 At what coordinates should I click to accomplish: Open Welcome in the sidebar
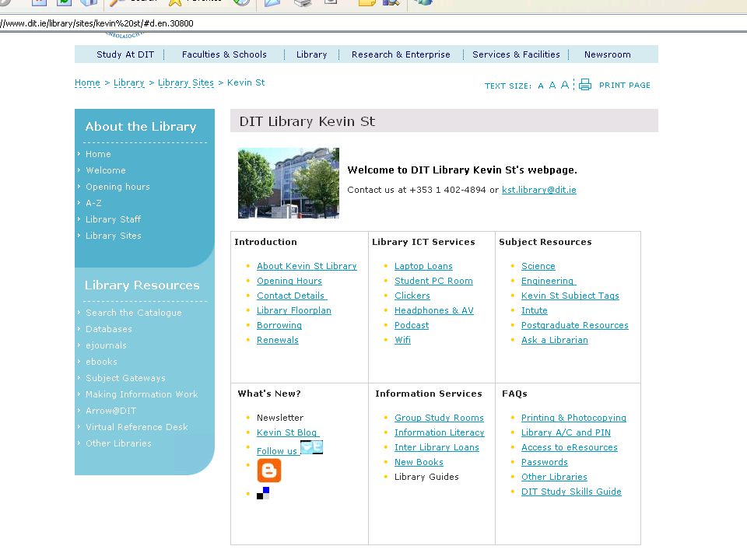[x=106, y=170]
